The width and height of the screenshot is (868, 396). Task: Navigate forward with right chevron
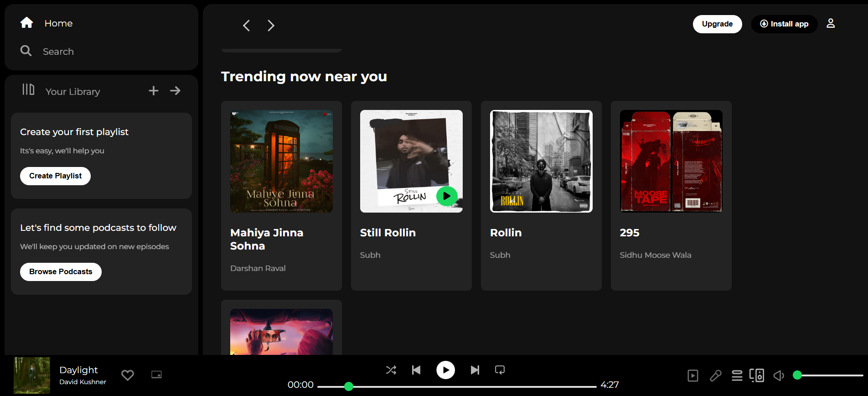coord(271,26)
